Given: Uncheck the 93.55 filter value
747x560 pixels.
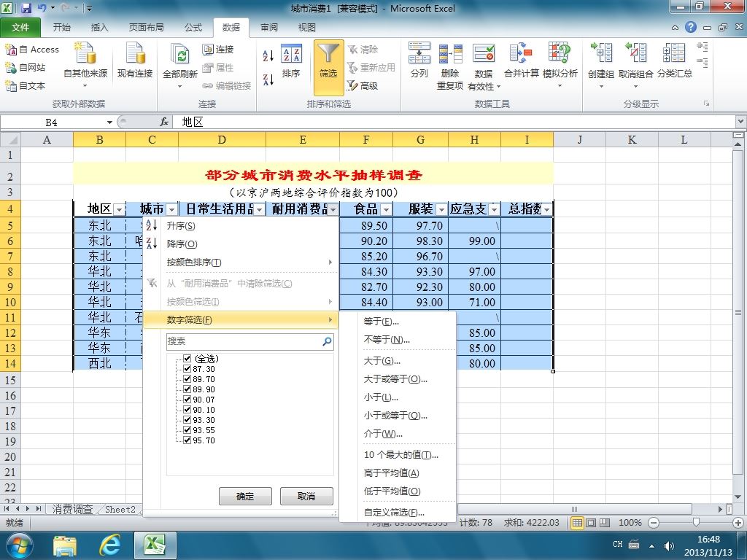Looking at the screenshot, I should pyautogui.click(x=187, y=430).
